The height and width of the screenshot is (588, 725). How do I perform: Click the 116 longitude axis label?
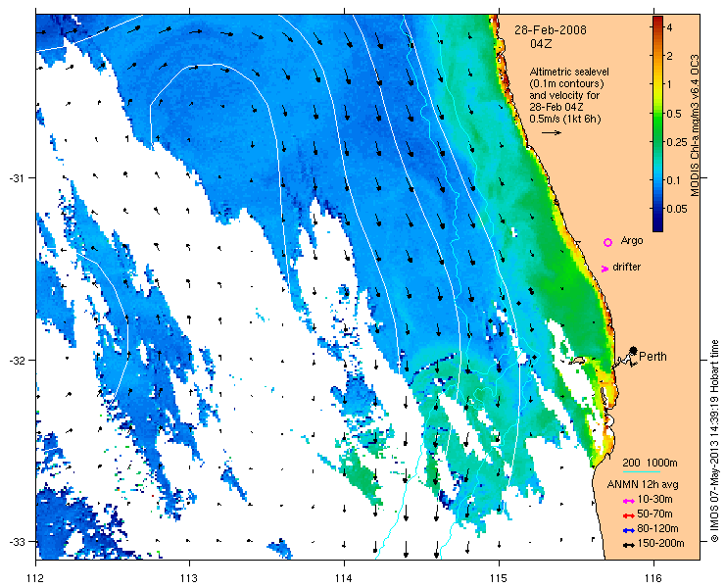653,578
